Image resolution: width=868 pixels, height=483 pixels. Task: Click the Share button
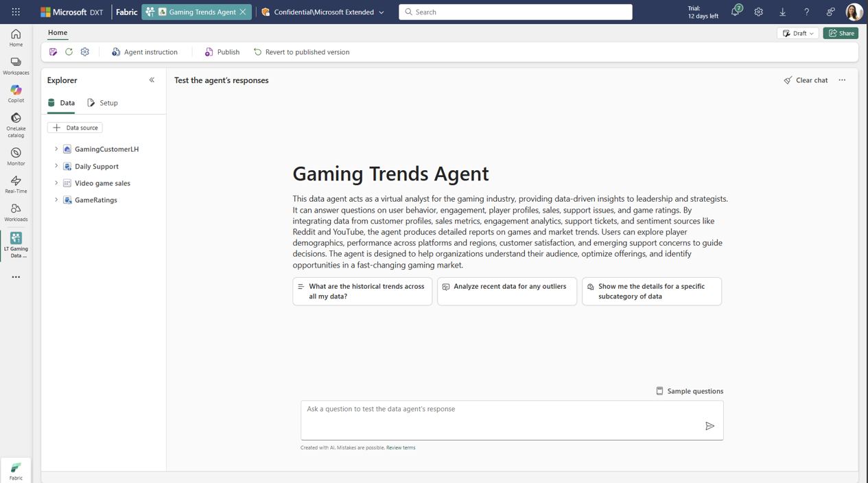(x=841, y=33)
